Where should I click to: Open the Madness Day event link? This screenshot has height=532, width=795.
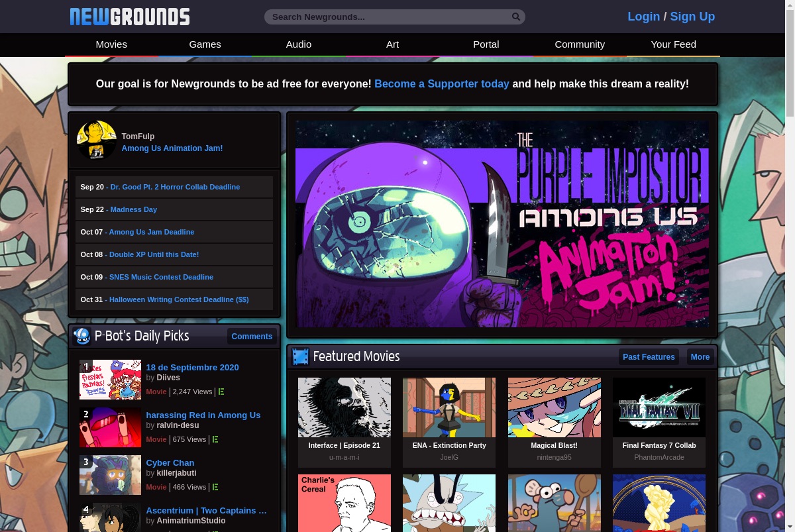tap(134, 209)
